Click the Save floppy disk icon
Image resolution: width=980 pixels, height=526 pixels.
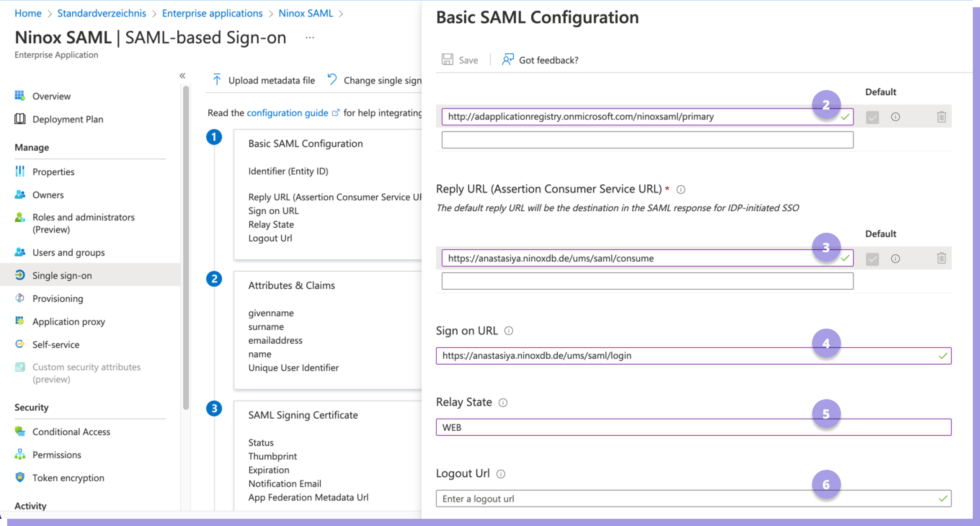(447, 60)
